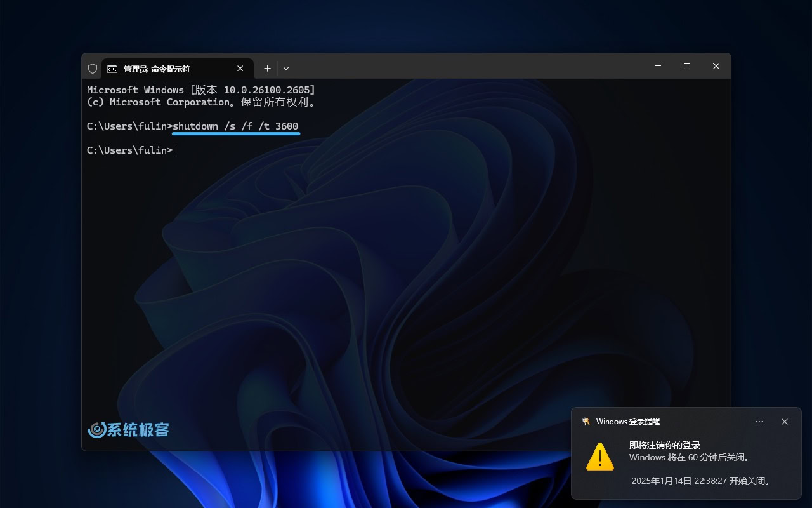The height and width of the screenshot is (508, 812).
Task: Close the terminal window
Action: click(x=716, y=66)
